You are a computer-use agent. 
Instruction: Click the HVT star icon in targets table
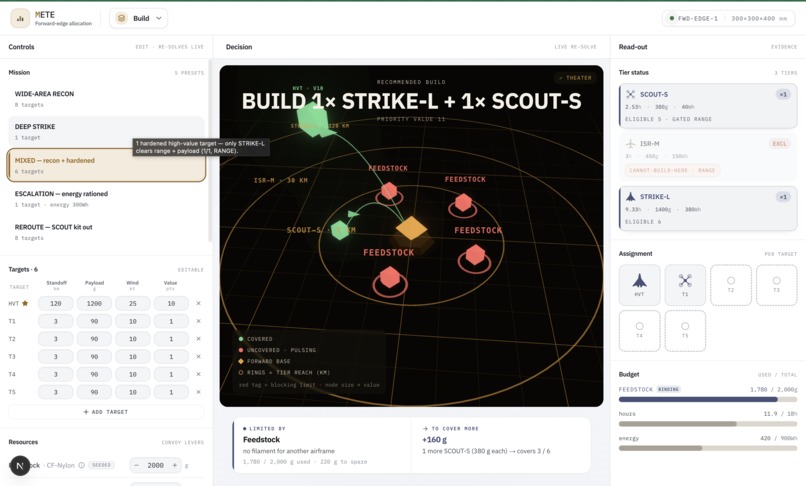click(x=25, y=303)
